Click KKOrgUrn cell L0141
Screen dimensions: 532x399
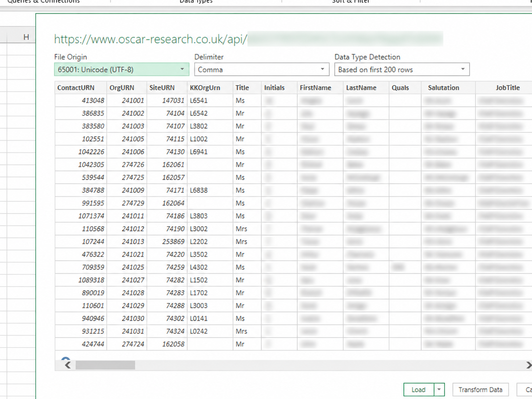pyautogui.click(x=210, y=319)
